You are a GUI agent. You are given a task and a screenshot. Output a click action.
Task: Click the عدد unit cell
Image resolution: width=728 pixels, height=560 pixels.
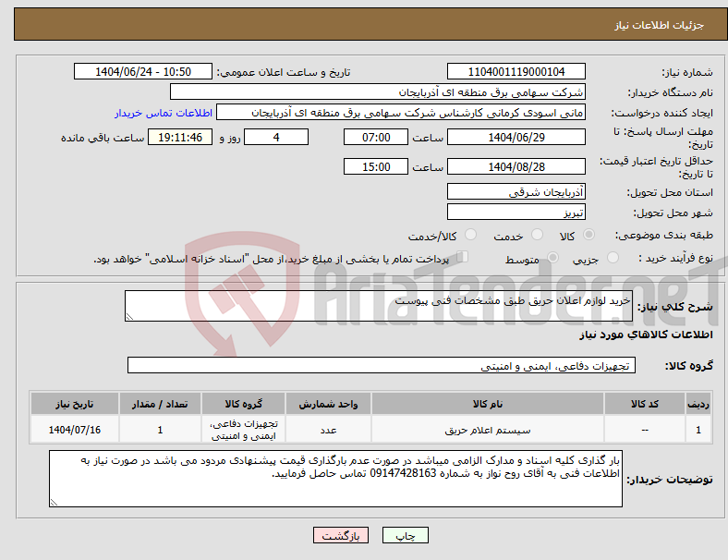coord(328,430)
